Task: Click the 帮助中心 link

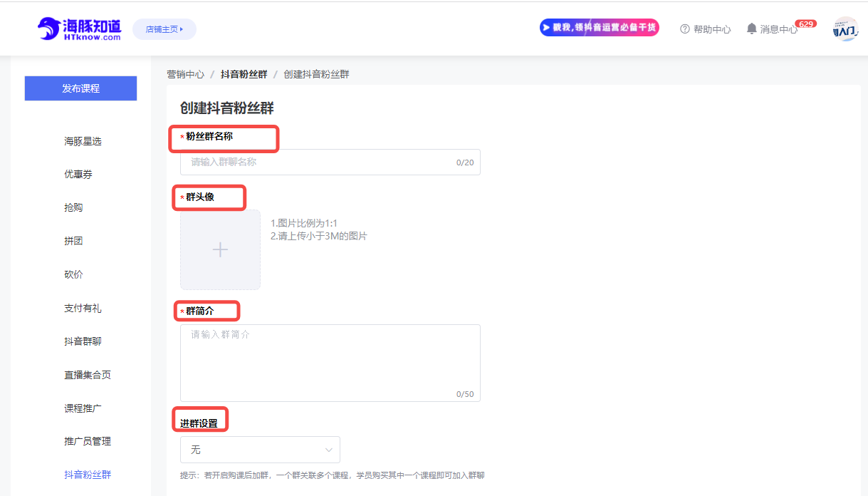Action: (x=712, y=29)
